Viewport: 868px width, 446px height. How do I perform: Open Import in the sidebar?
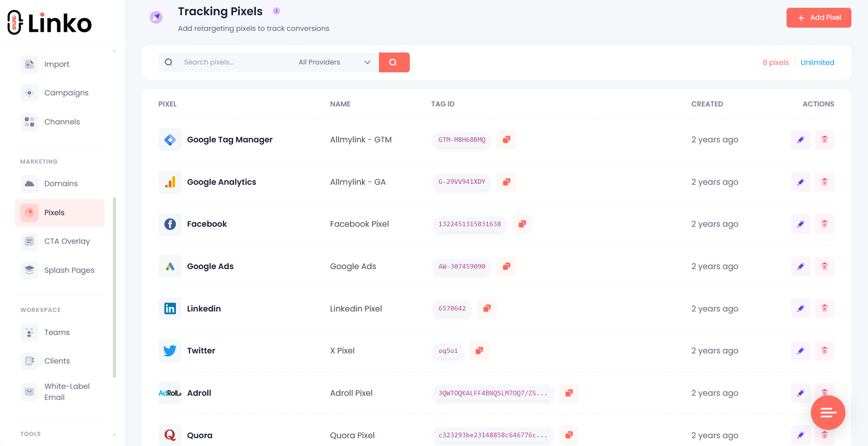pyautogui.click(x=60, y=64)
